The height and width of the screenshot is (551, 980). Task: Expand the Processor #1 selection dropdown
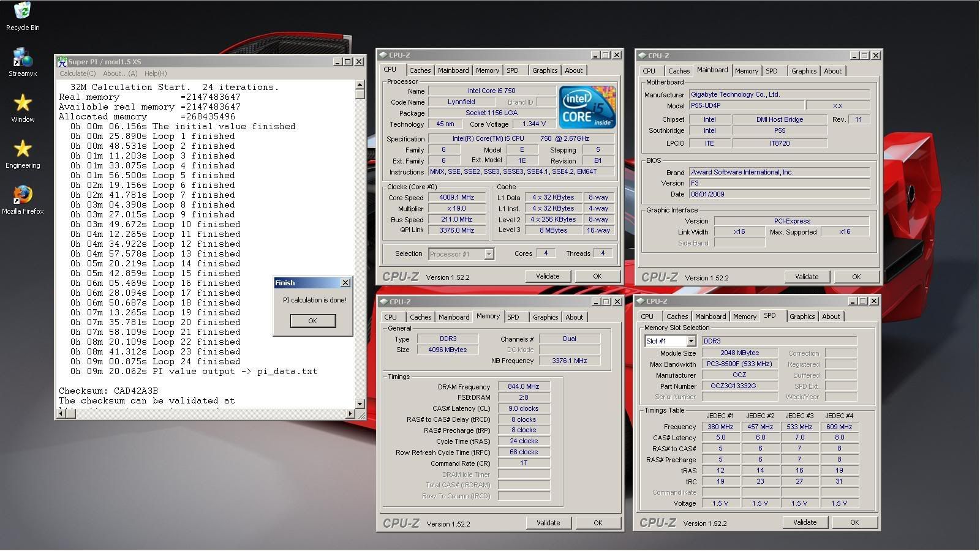[x=489, y=254]
